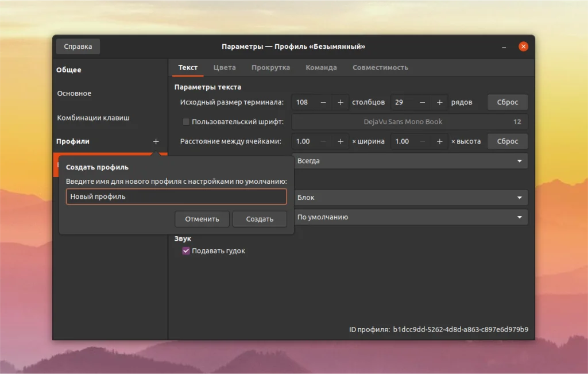This screenshot has width=588, height=374.
Task: Enable the Пользовательский шрифт checkbox
Action: click(x=186, y=121)
